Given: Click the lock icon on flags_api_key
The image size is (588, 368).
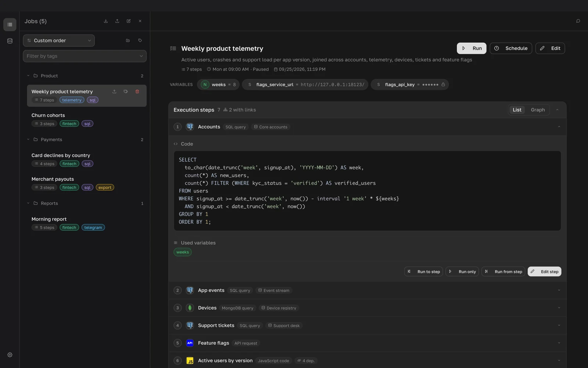Looking at the screenshot, I should 443,85.
